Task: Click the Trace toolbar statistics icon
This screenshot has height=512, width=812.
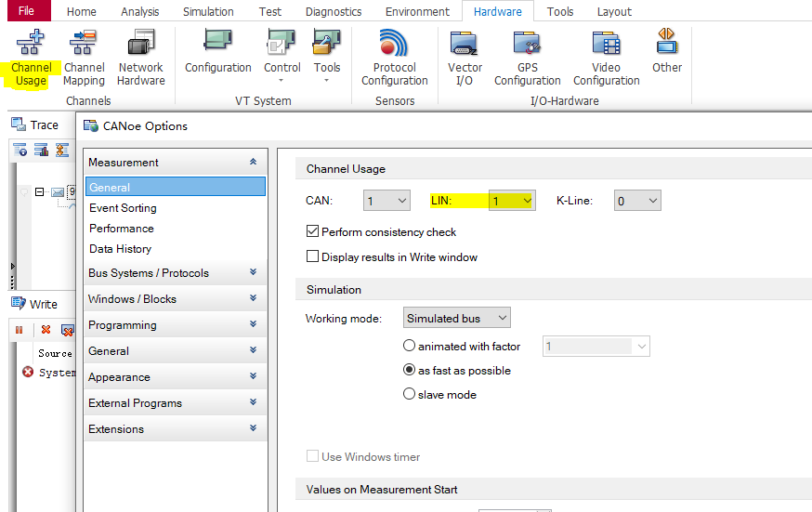Action: tap(41, 151)
